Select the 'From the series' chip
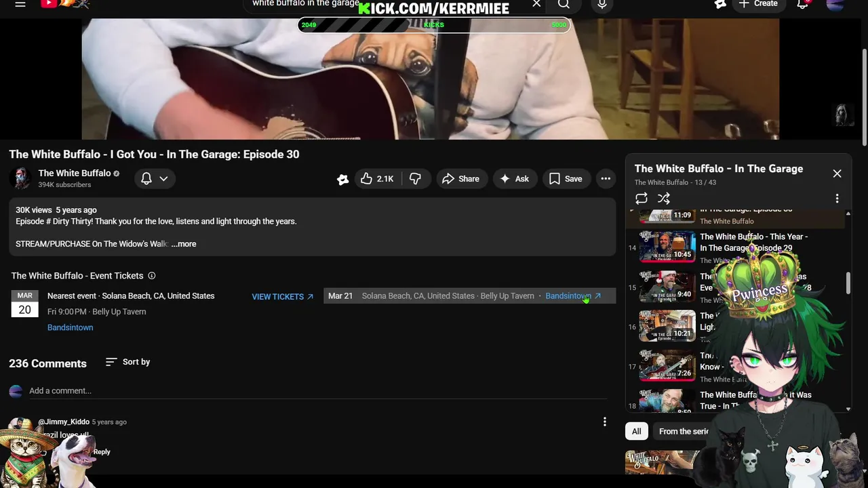The width and height of the screenshot is (868, 488). [684, 432]
